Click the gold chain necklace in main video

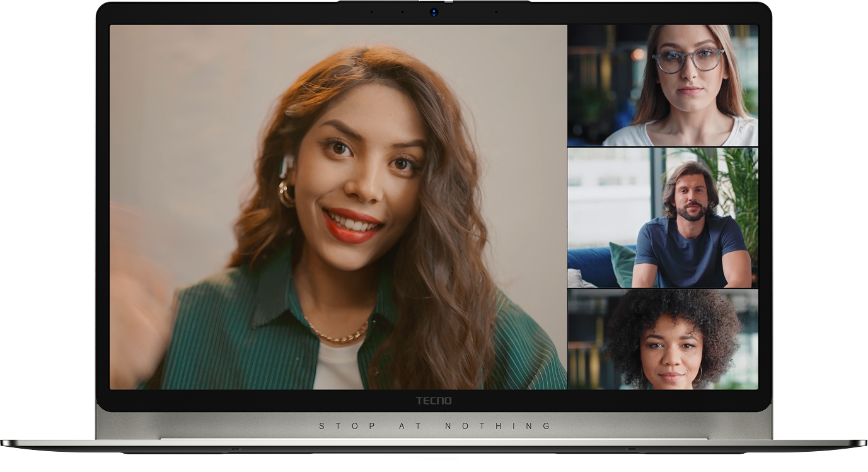tap(336, 334)
